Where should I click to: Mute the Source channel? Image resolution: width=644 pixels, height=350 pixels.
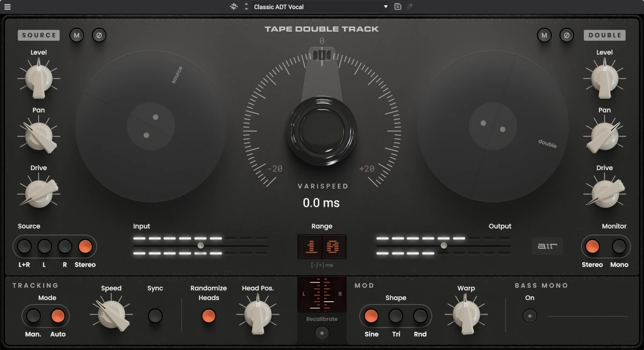(x=76, y=35)
